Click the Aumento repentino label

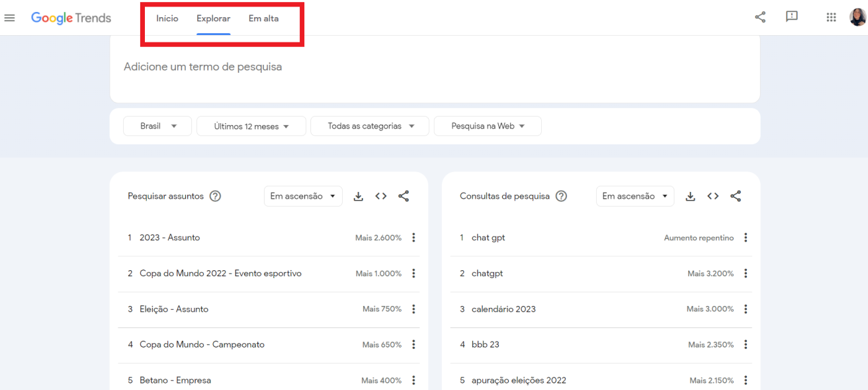tap(699, 238)
